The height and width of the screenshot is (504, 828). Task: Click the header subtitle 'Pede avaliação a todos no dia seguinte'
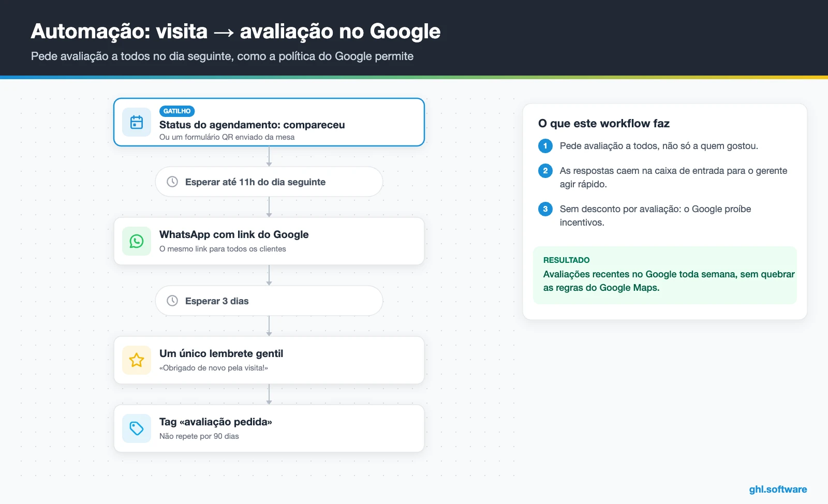tap(132, 56)
